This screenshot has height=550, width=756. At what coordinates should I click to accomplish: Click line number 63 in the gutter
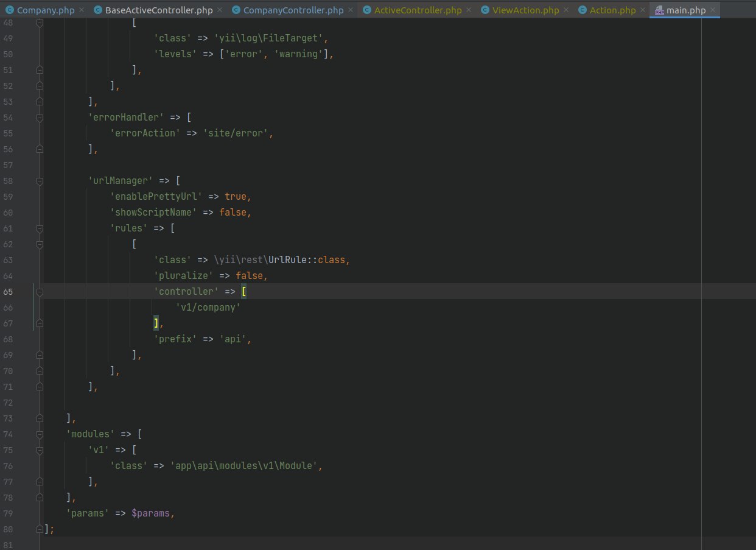7,260
